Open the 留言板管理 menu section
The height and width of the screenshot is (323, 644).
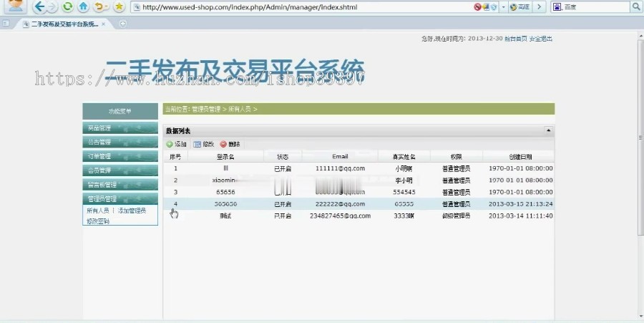[x=120, y=185]
